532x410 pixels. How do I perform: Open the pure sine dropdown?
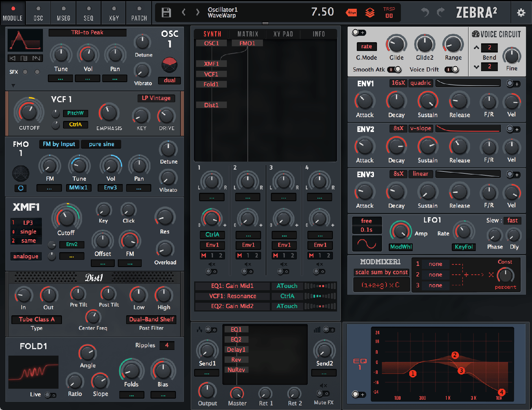(x=101, y=144)
